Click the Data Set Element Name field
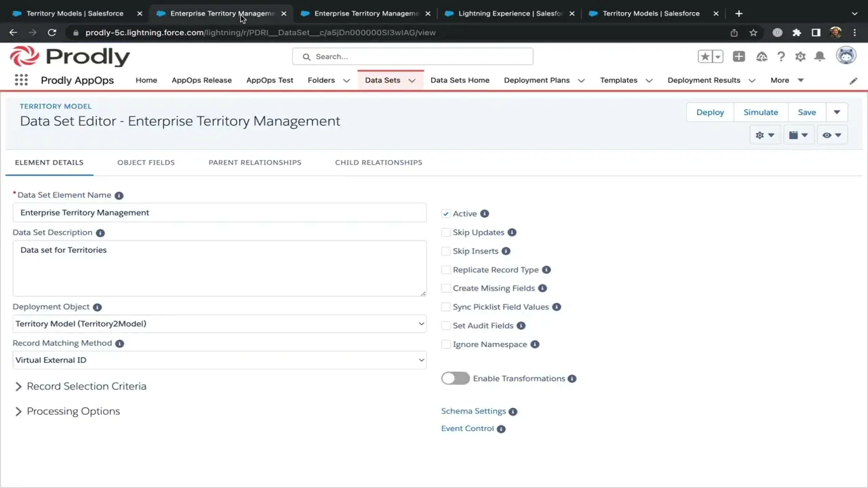Viewport: 868px width, 488px height. (x=220, y=213)
